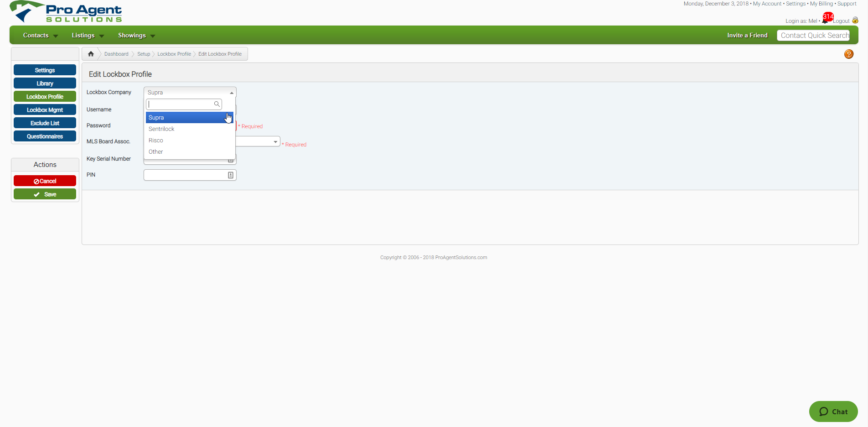Screen dimensions: 868x427
Task: Click Invite a Friend link
Action: (747, 36)
